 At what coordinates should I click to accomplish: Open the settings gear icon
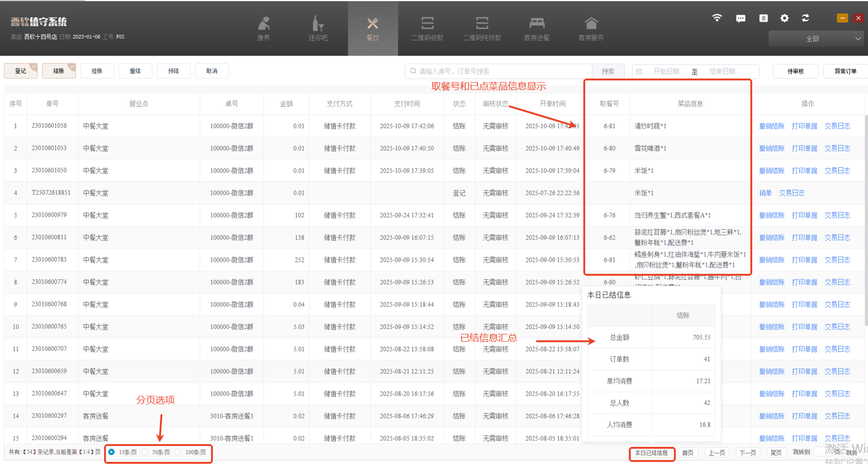click(784, 18)
